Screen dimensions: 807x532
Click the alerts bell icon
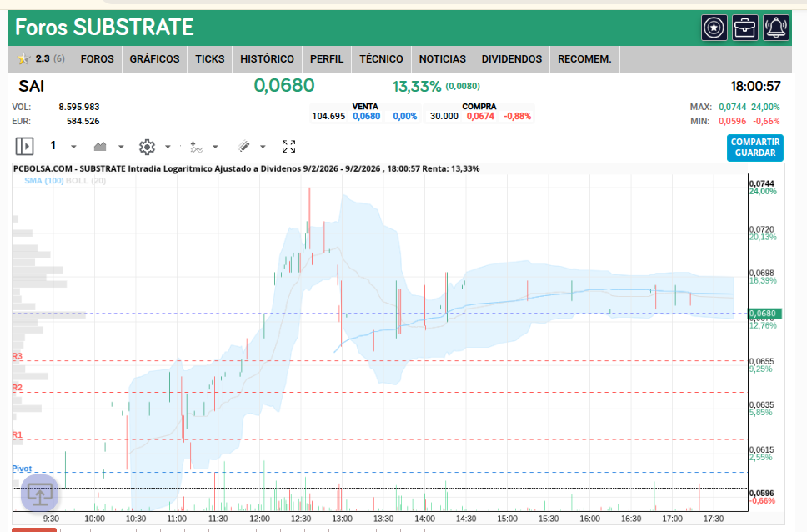point(775,28)
